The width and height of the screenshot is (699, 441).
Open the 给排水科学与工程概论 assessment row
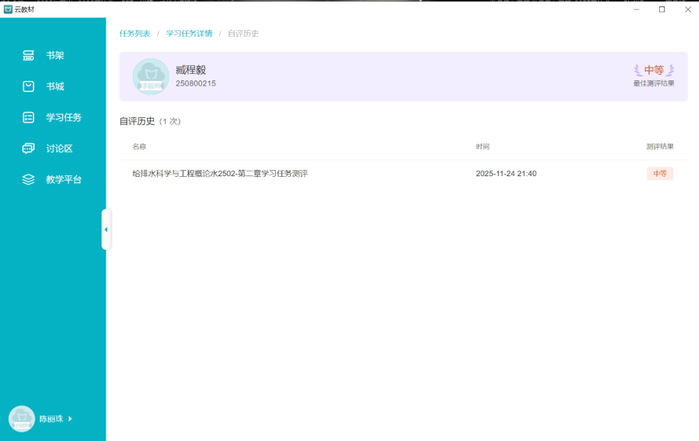click(220, 173)
